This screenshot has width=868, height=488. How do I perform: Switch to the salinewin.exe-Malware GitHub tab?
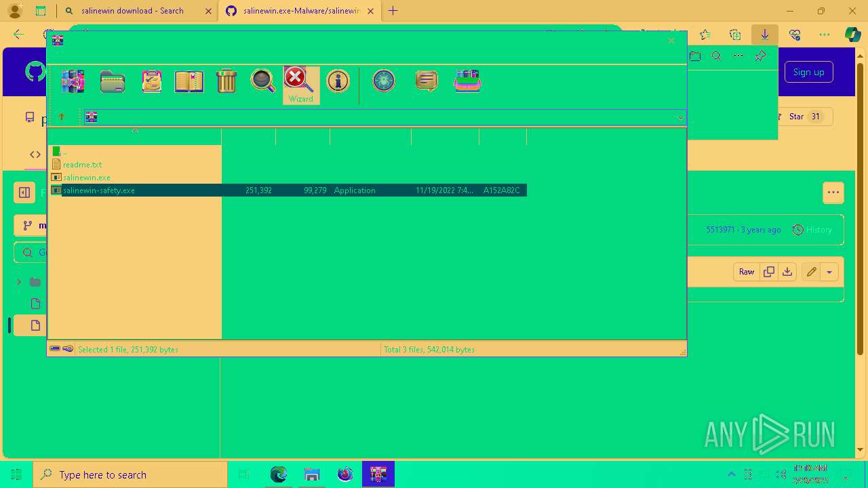click(300, 11)
